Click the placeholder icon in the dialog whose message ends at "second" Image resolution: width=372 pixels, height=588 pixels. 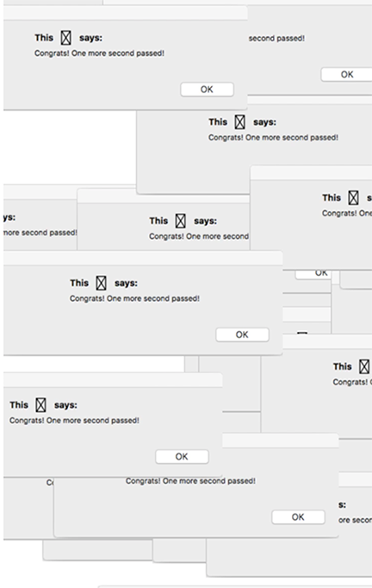pyautogui.click(x=181, y=221)
